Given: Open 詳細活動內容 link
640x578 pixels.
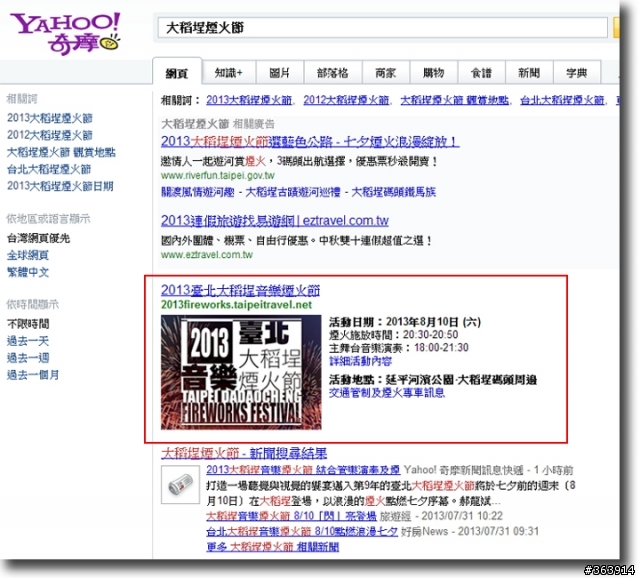Looking at the screenshot, I should pyautogui.click(x=360, y=361).
